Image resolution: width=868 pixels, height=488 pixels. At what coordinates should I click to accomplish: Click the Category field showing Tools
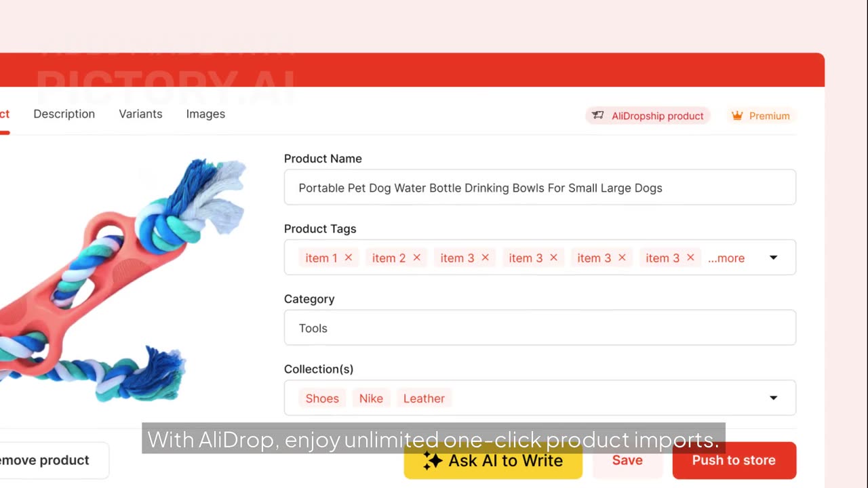[x=540, y=327]
